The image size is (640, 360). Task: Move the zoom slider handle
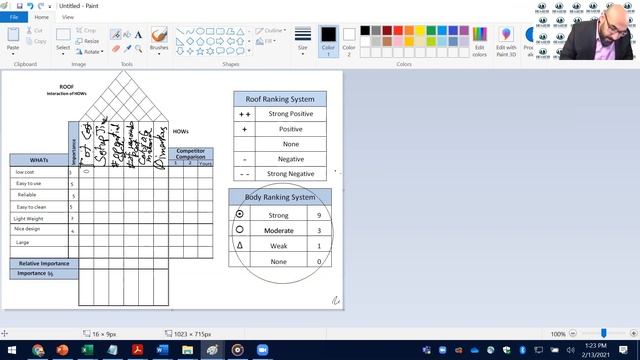[603, 333]
